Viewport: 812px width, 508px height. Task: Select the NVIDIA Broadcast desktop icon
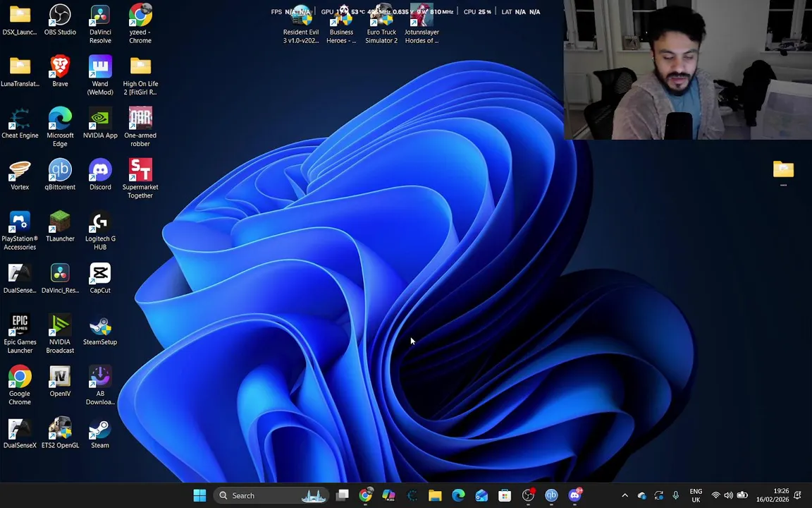60,335
